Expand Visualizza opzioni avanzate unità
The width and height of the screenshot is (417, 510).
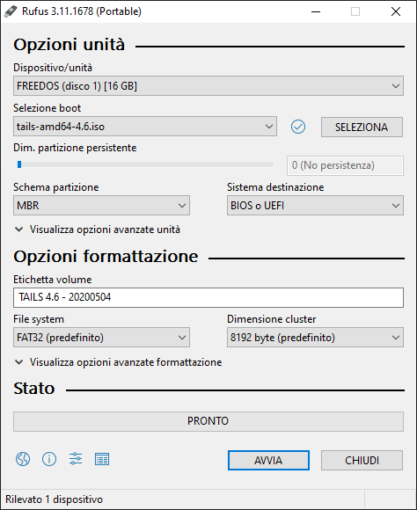[98, 230]
